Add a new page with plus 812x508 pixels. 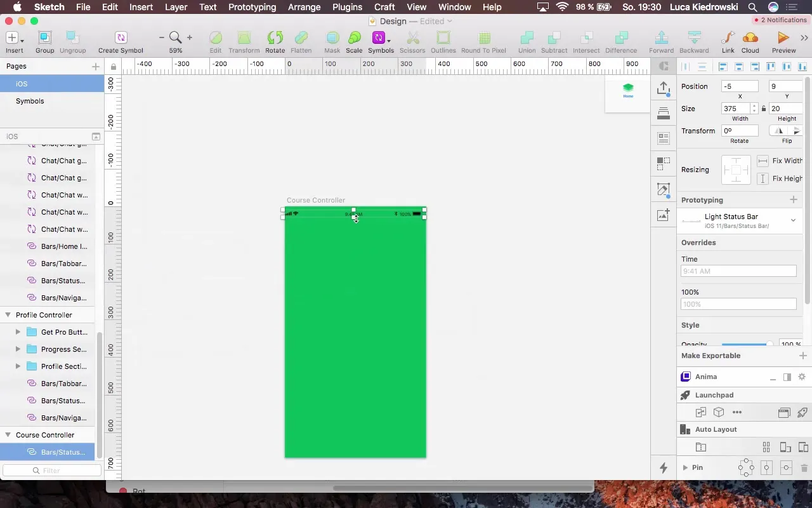click(96, 66)
